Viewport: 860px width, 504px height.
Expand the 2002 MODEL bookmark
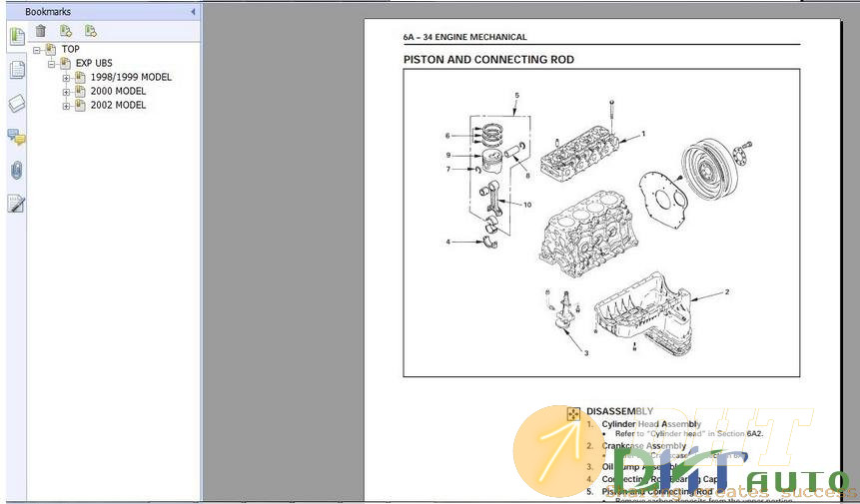click(x=66, y=106)
